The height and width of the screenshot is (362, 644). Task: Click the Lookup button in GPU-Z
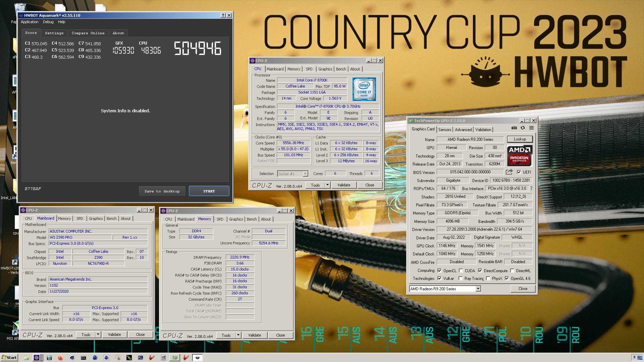(520, 139)
